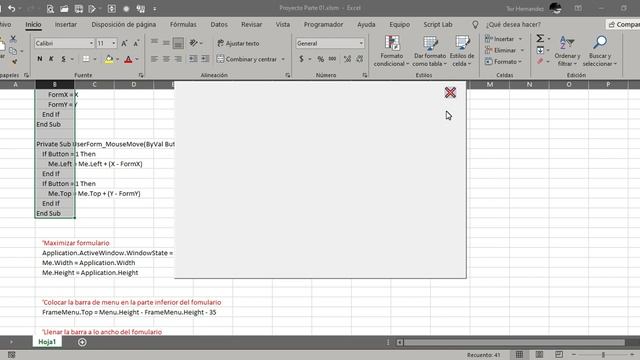This screenshot has width=640, height=360.
Task: Click the clear eraser icon in Edición
Action: 540,61
